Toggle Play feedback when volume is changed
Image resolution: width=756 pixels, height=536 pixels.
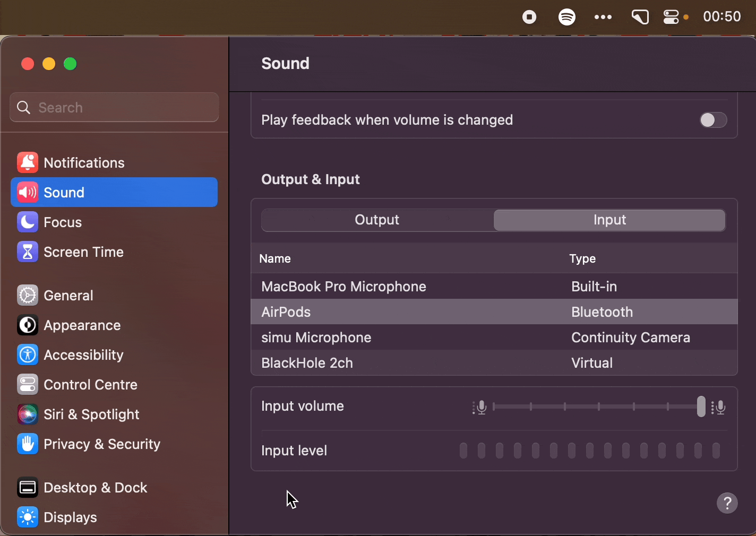[x=713, y=120]
